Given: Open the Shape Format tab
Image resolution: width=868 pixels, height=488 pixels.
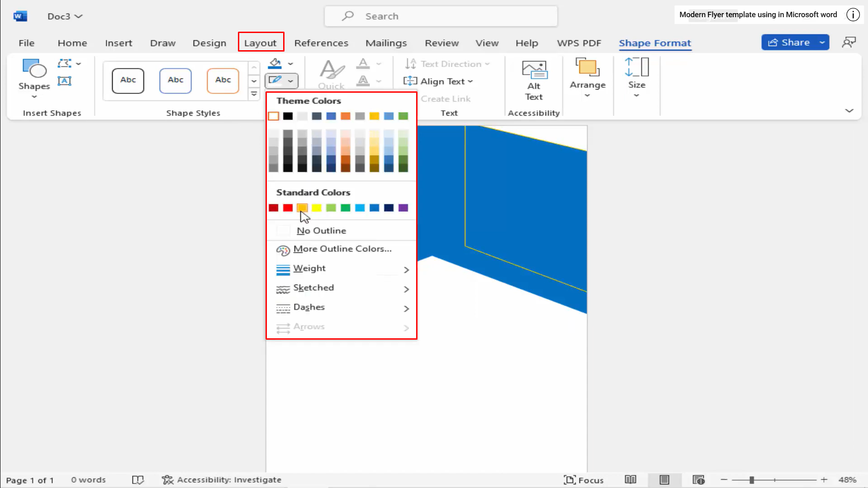Looking at the screenshot, I should coord(655,43).
